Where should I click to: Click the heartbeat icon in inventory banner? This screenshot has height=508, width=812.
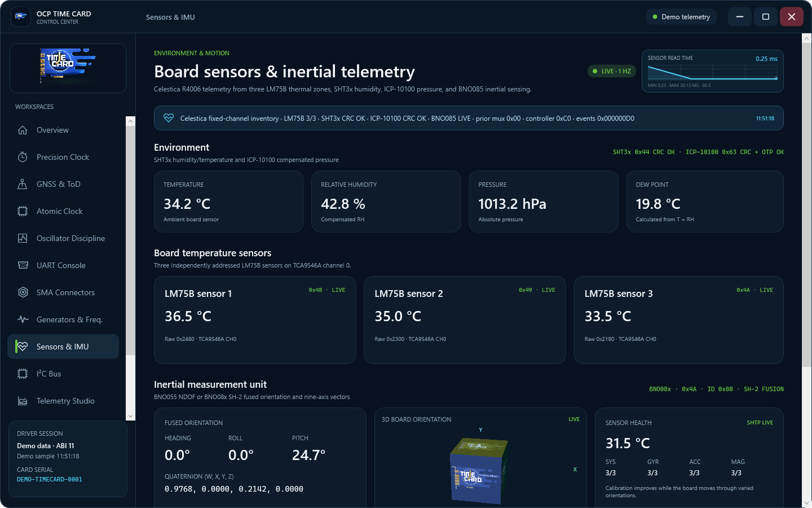[x=168, y=118]
